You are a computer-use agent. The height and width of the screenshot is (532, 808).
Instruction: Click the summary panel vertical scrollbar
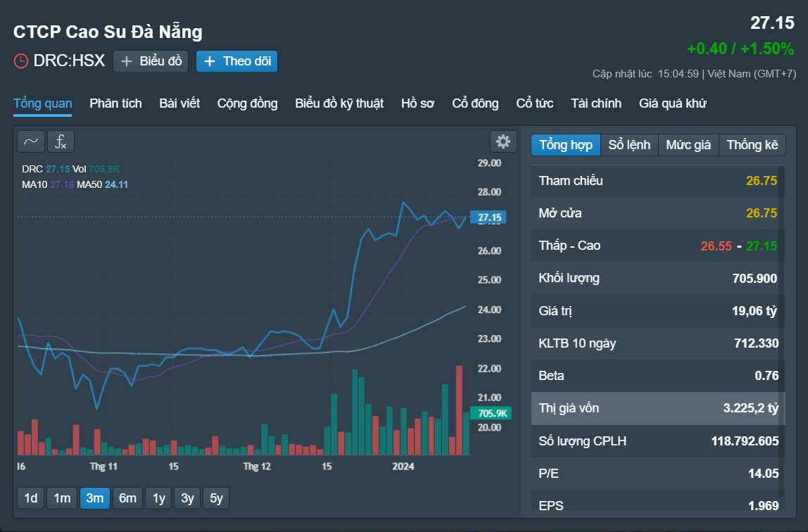pos(782,331)
